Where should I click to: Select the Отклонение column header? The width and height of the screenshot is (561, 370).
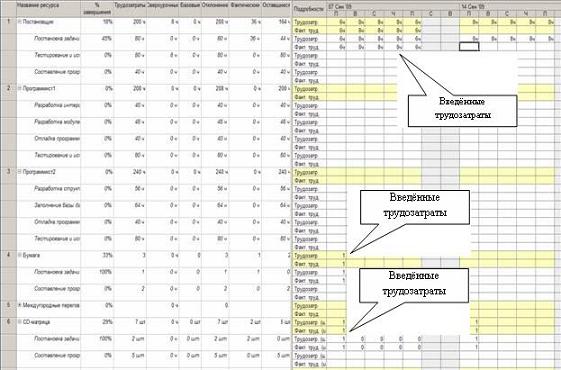coord(215,9)
